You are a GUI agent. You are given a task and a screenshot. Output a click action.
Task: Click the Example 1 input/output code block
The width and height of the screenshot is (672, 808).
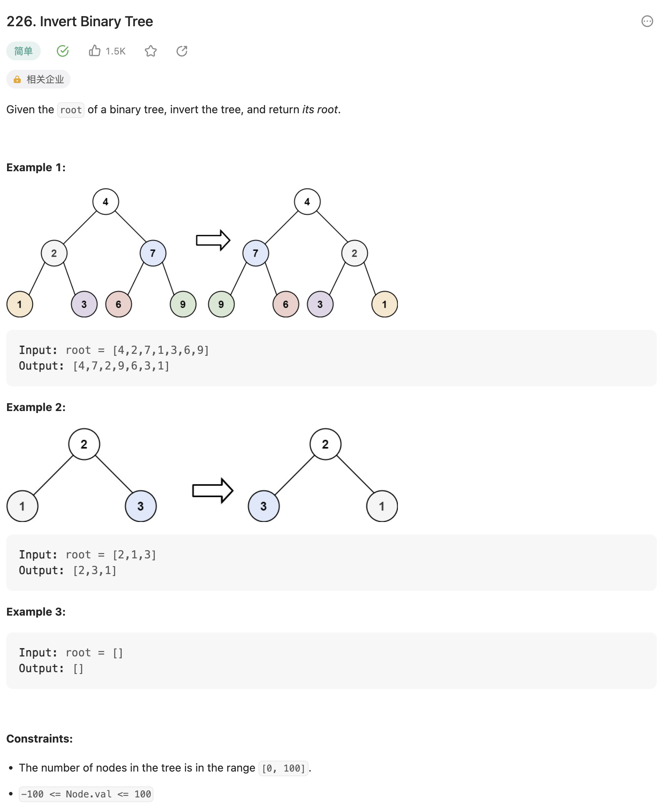[331, 358]
